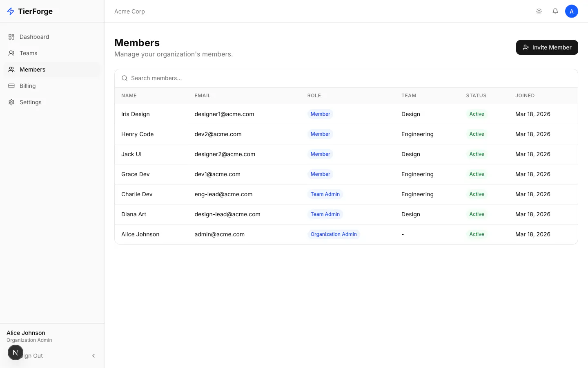The image size is (588, 368).
Task: Click the round N badge at bottom left
Action: (16, 352)
